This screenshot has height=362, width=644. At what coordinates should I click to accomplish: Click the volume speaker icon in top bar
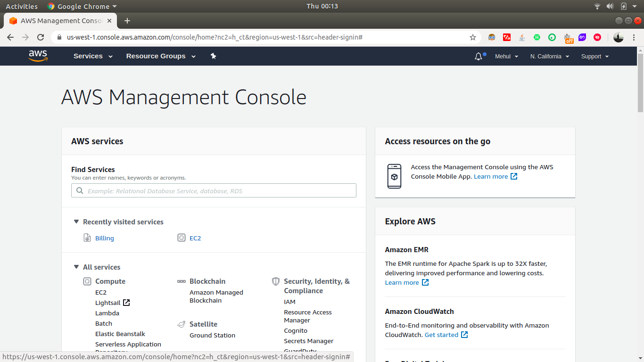(610, 6)
